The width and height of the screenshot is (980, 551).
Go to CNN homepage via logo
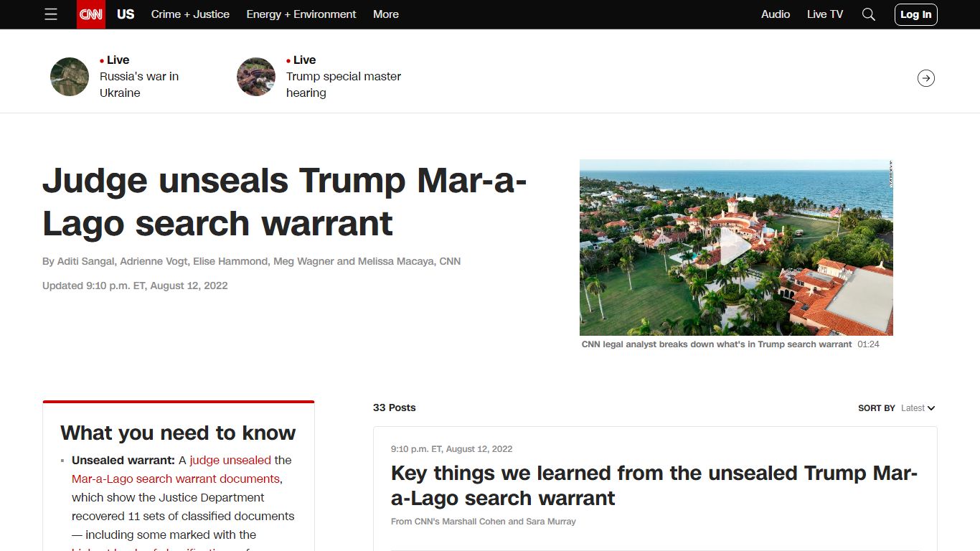[x=91, y=14]
